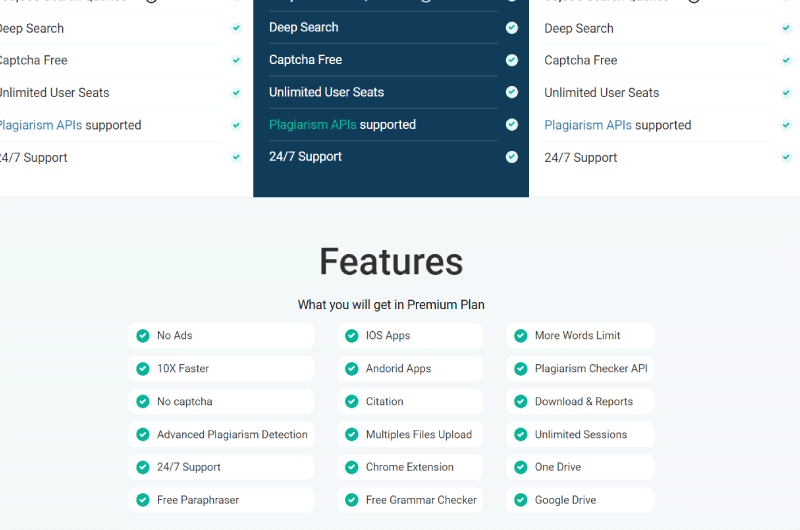Click Captcha Free checkmark in dark middle plan

pyautogui.click(x=512, y=60)
